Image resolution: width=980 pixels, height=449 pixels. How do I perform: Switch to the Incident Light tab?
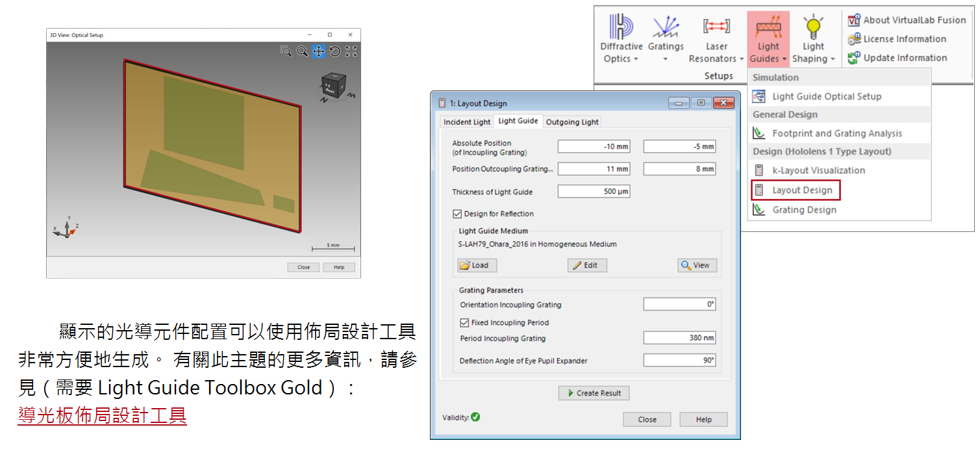(467, 122)
